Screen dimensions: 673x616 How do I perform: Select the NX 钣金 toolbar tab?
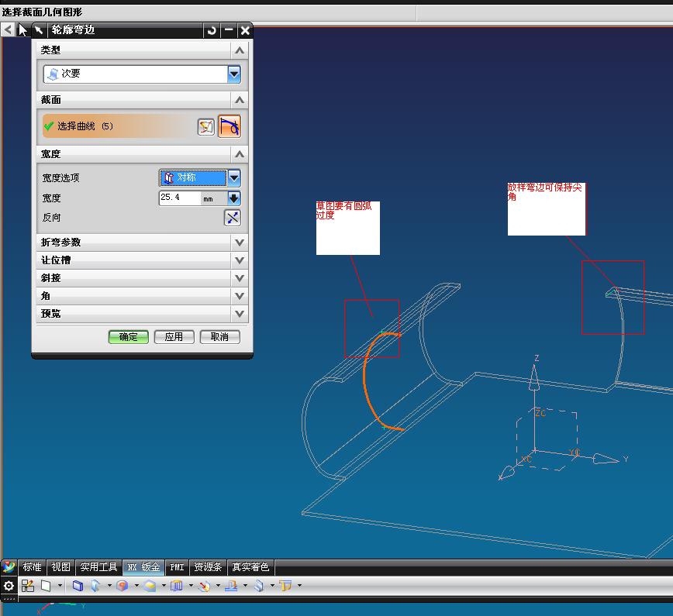(x=143, y=567)
